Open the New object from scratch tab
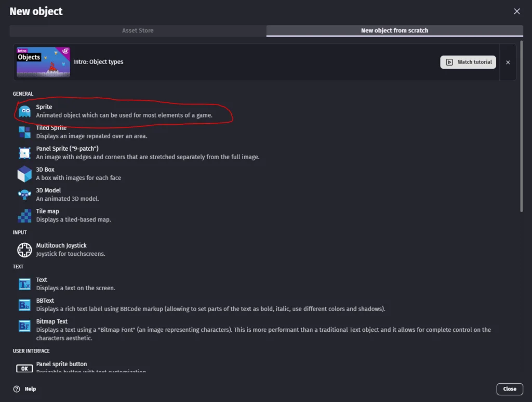 (x=394, y=31)
